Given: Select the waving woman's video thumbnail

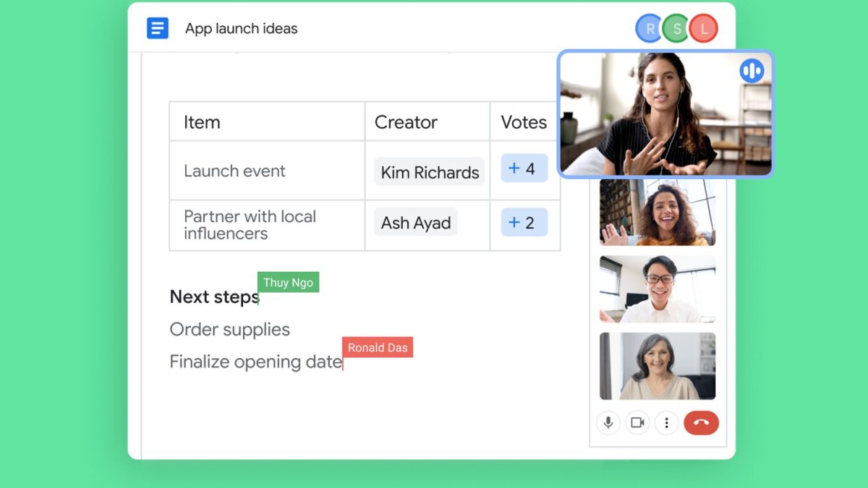Looking at the screenshot, I should [658, 212].
